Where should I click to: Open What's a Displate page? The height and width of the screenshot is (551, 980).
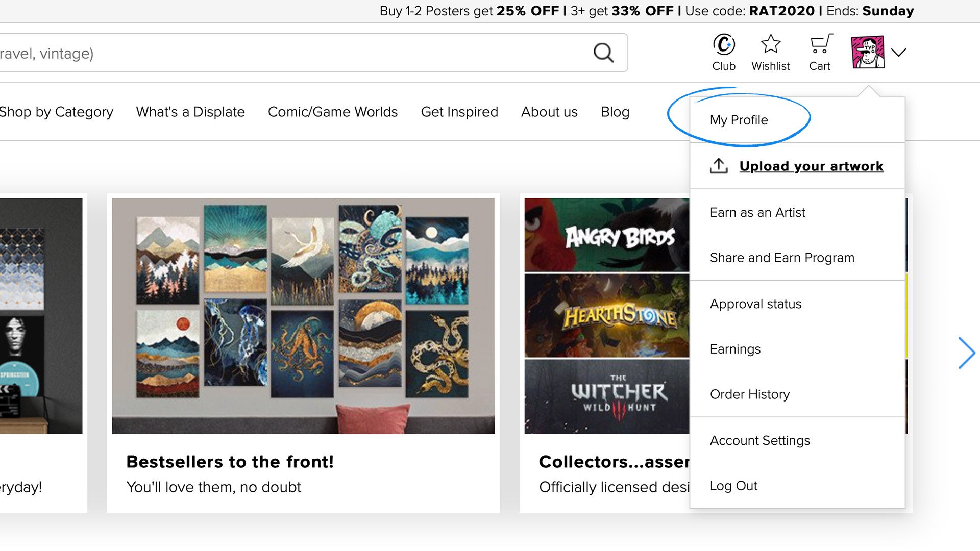click(190, 112)
